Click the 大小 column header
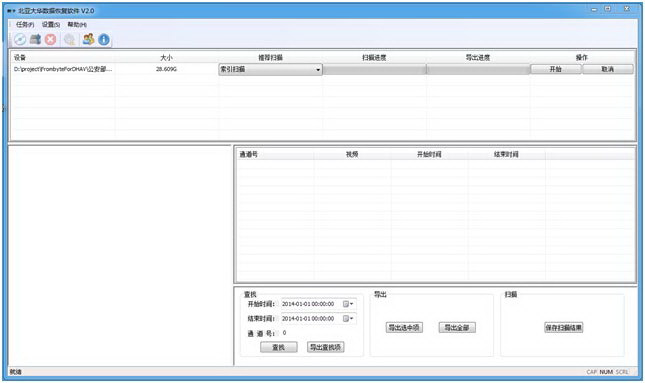 [x=166, y=58]
